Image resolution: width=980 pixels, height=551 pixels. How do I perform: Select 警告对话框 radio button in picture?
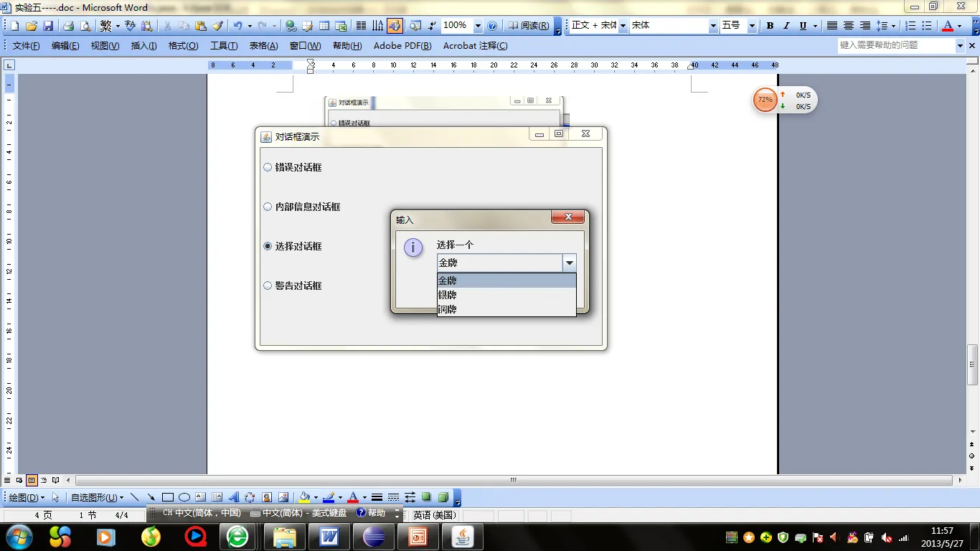tap(268, 286)
